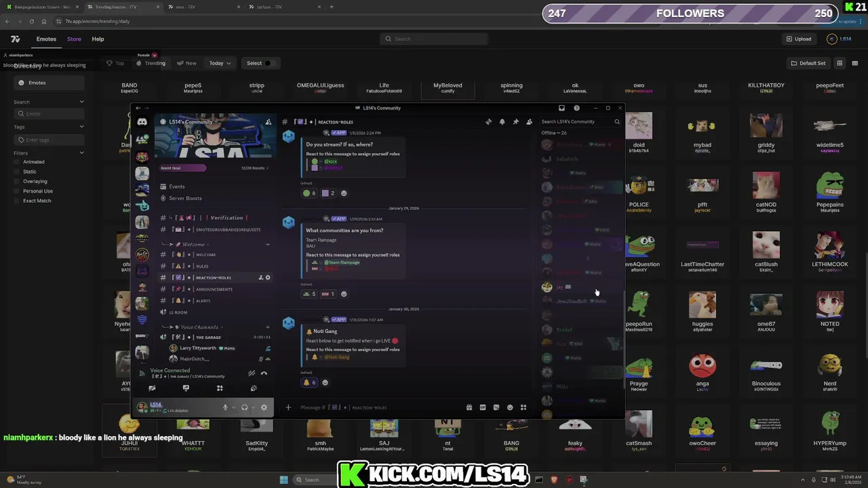Image resolution: width=868 pixels, height=488 pixels.
Task: Open Threads icon in Discord channel header
Action: coord(488,122)
